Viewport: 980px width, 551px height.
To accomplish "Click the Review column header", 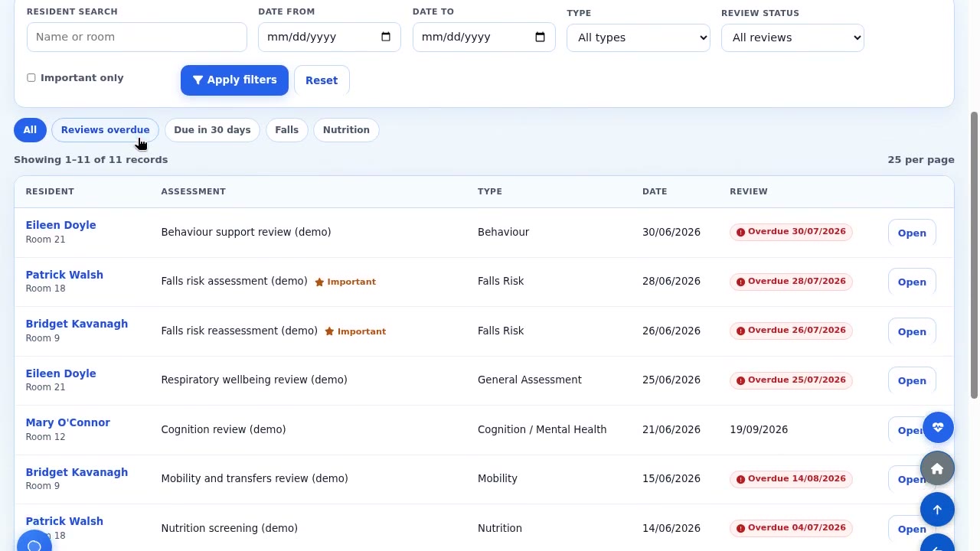I will coord(748,191).
